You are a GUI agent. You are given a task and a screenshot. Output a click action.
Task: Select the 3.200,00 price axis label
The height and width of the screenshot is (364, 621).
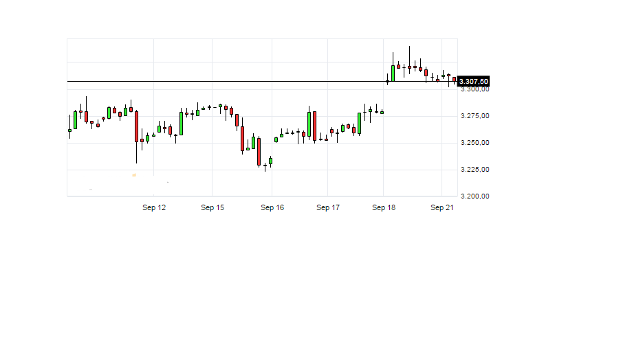[x=475, y=196]
